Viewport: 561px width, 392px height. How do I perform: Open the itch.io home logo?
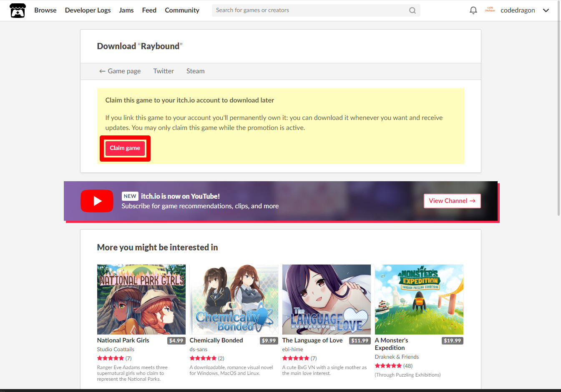point(18,10)
